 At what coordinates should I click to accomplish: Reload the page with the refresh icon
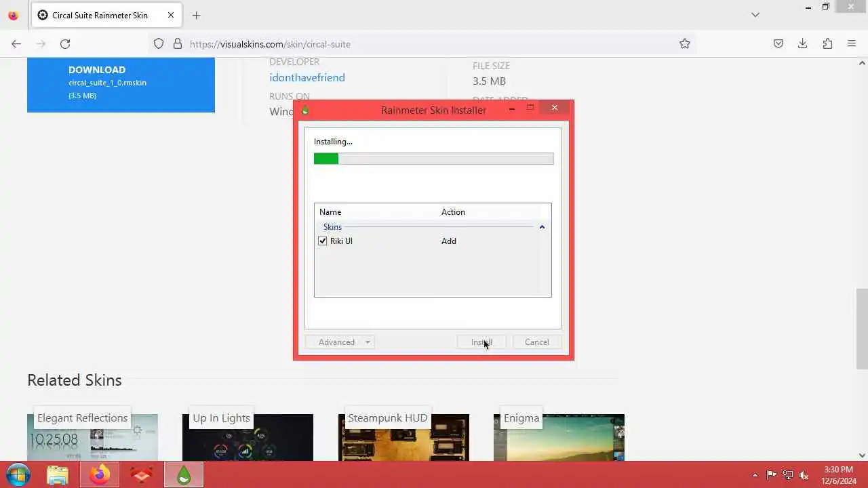(65, 43)
